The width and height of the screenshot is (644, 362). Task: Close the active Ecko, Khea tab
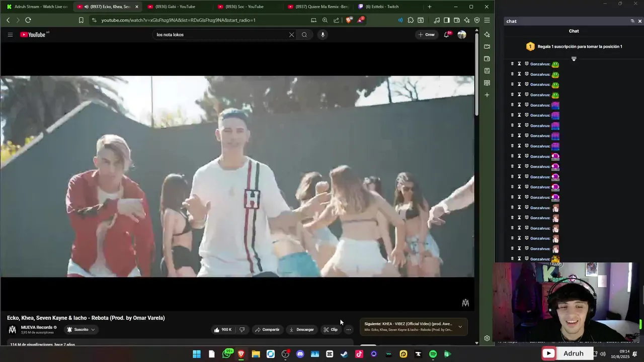(136, 7)
